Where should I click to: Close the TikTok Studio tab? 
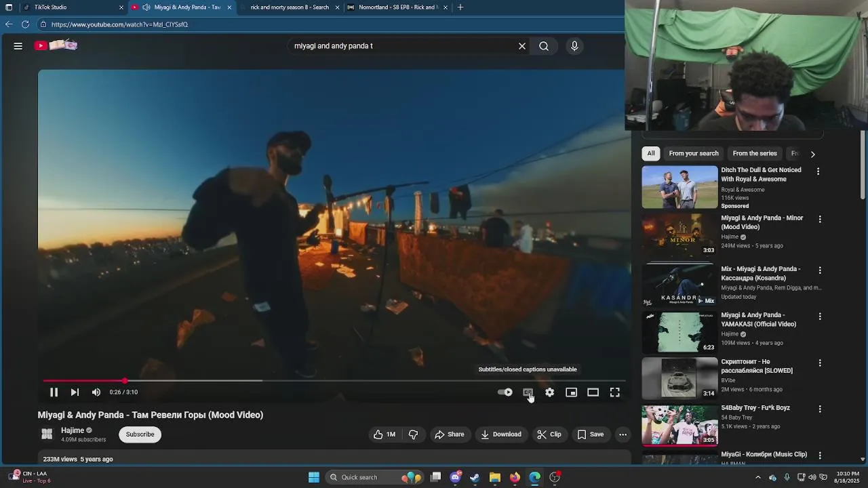coord(121,7)
